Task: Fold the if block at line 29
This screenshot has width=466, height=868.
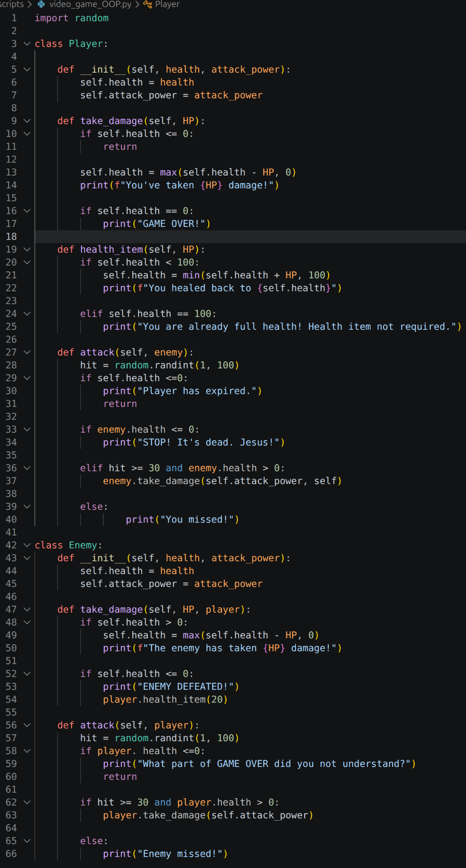Action: click(x=27, y=378)
